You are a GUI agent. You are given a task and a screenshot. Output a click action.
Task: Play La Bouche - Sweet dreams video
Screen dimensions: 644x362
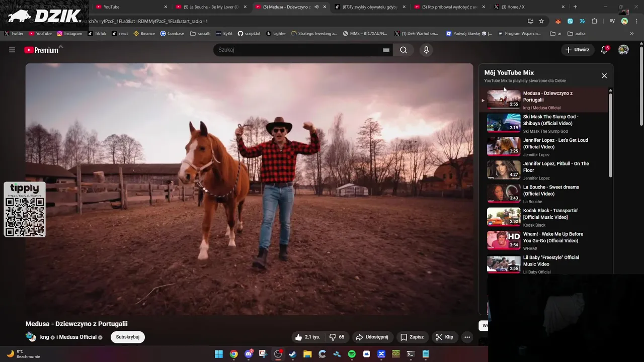547,194
